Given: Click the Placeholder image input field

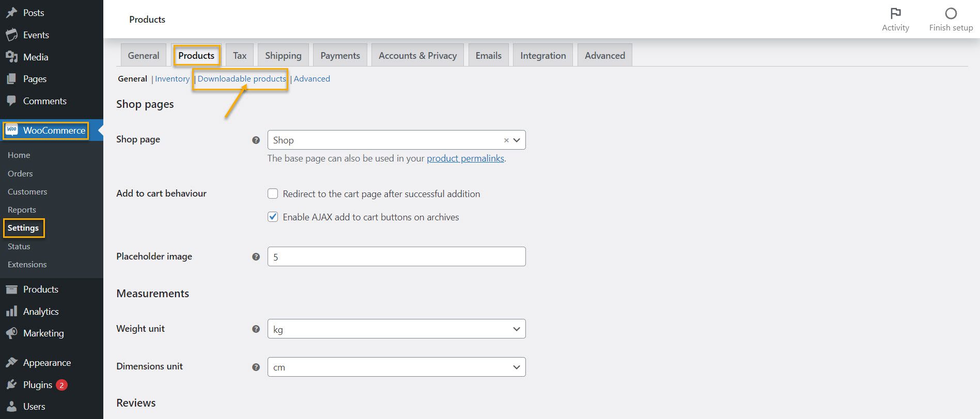Looking at the screenshot, I should (x=396, y=256).
